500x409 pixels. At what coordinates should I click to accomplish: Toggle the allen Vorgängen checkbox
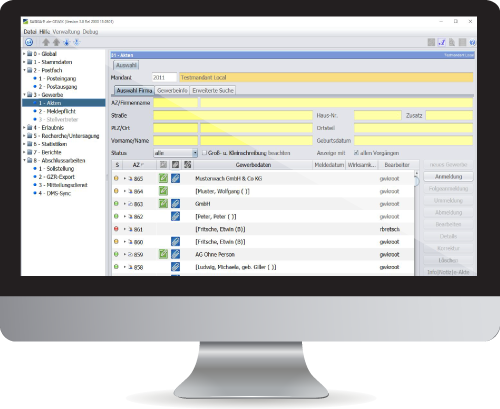point(356,153)
